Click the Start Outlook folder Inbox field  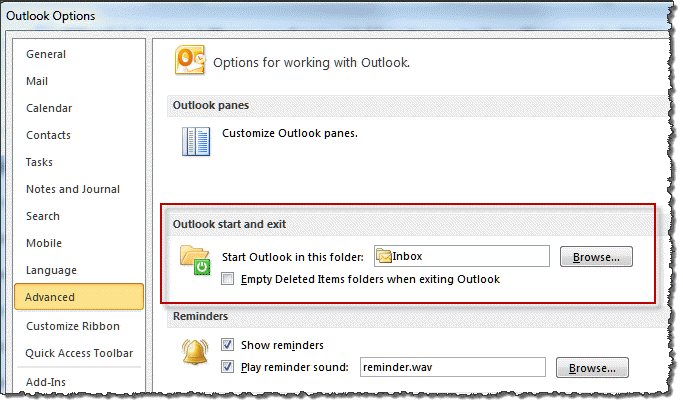462,256
